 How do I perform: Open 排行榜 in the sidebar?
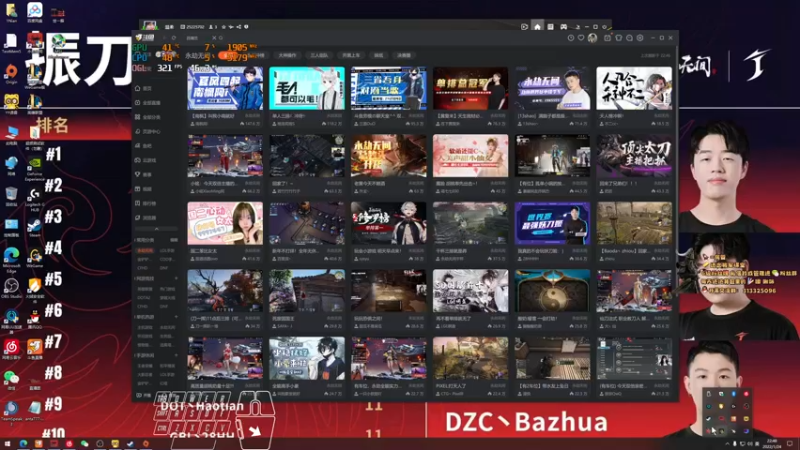pos(146,203)
